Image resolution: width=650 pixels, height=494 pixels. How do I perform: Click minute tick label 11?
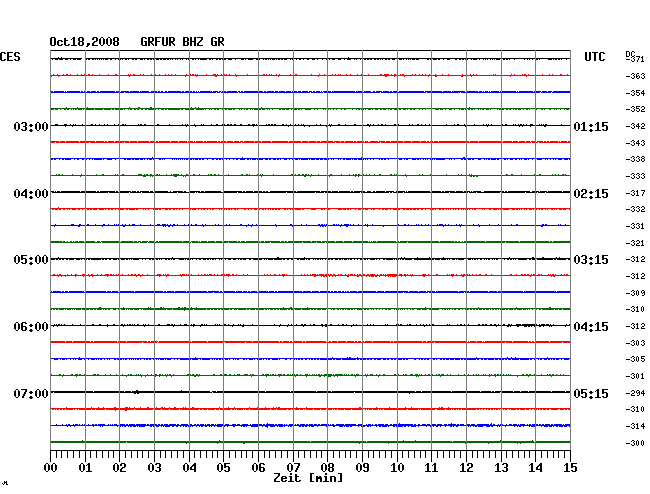point(431,468)
